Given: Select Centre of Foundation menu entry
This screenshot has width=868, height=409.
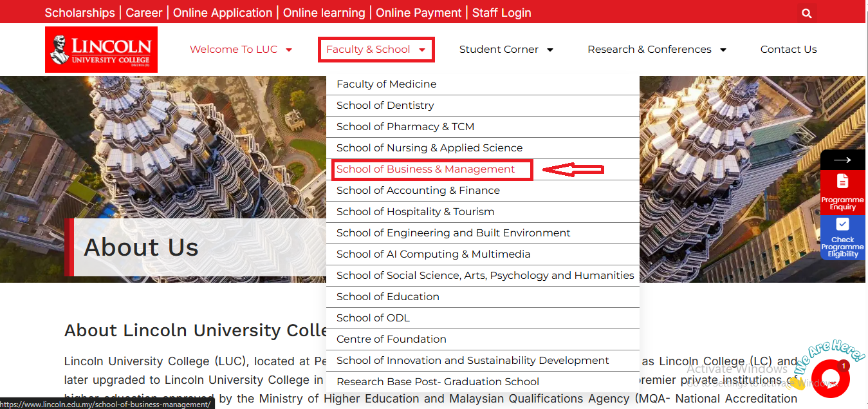Looking at the screenshot, I should (x=391, y=339).
